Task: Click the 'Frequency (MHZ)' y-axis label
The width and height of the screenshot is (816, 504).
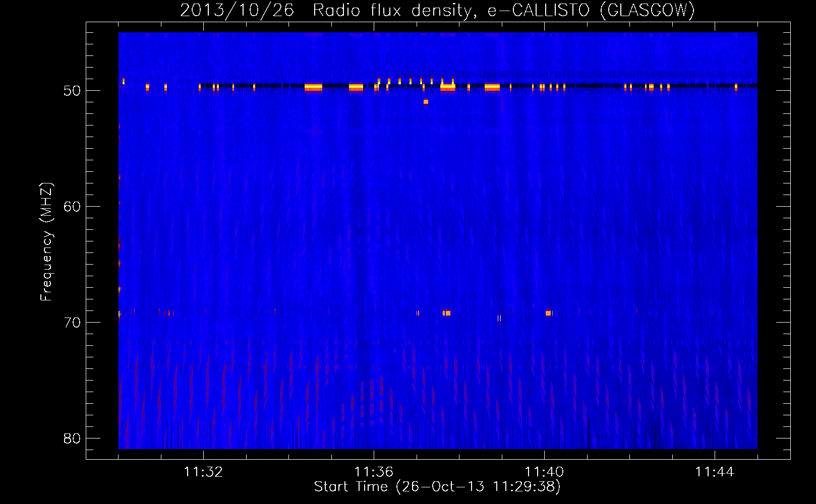Action: [x=46, y=242]
